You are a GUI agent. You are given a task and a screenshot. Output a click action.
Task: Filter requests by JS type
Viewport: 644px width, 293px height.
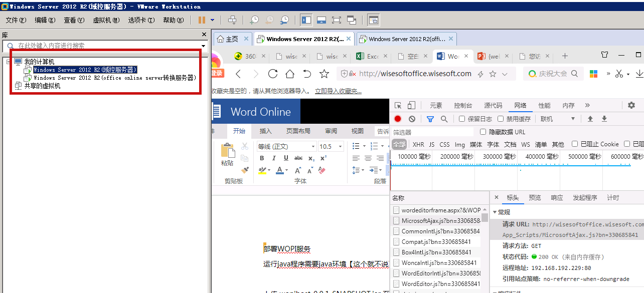click(432, 144)
